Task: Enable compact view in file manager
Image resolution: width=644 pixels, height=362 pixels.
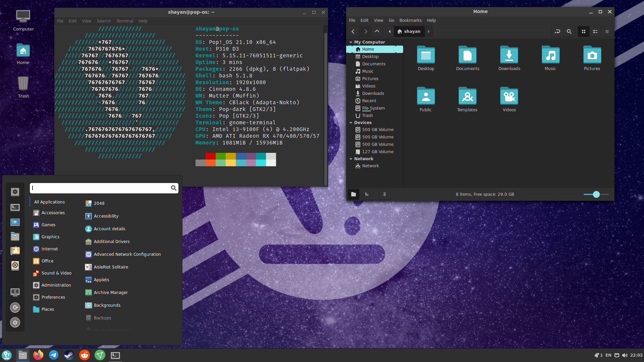Action: click(x=607, y=31)
